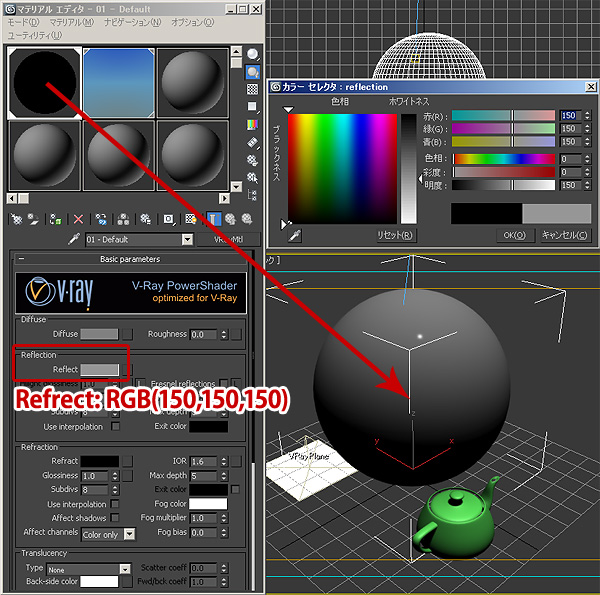Enable the Affect shadows checkbox

[x=114, y=518]
